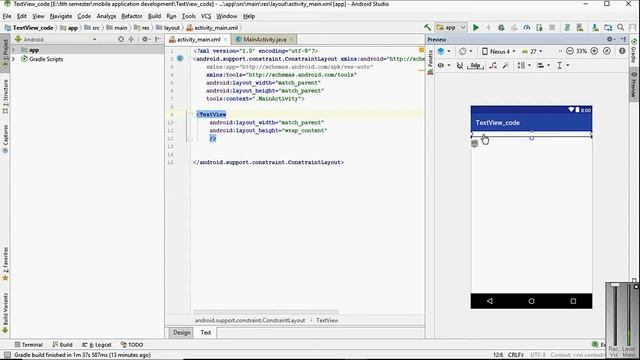Select the activity_main.xml editor tab
This screenshot has height=360, width=640.
[x=198, y=40]
